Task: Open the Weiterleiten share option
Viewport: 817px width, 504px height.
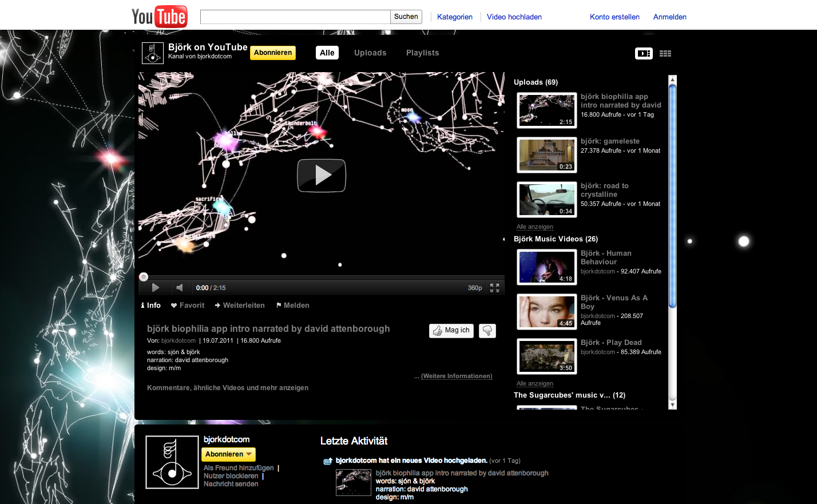Action: (x=240, y=305)
